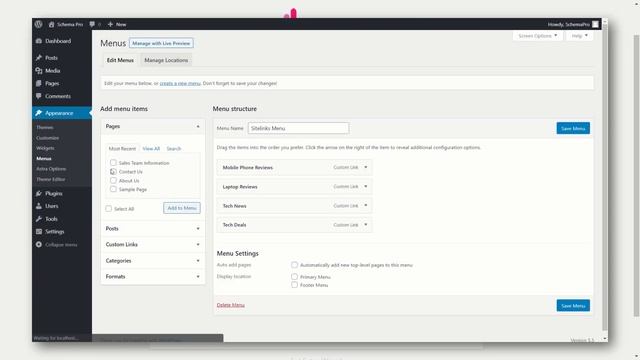
Task: Open Widgets submenu item
Action: point(45,148)
